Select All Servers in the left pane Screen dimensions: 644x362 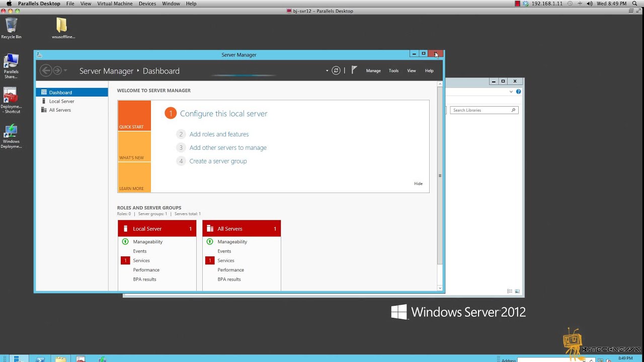(x=72, y=110)
